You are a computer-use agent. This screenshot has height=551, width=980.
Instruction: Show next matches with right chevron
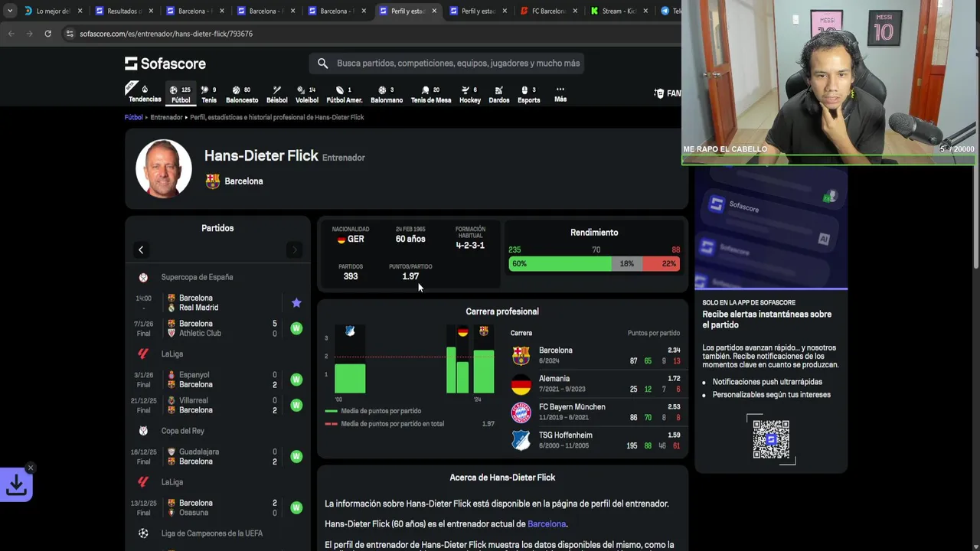pos(294,249)
